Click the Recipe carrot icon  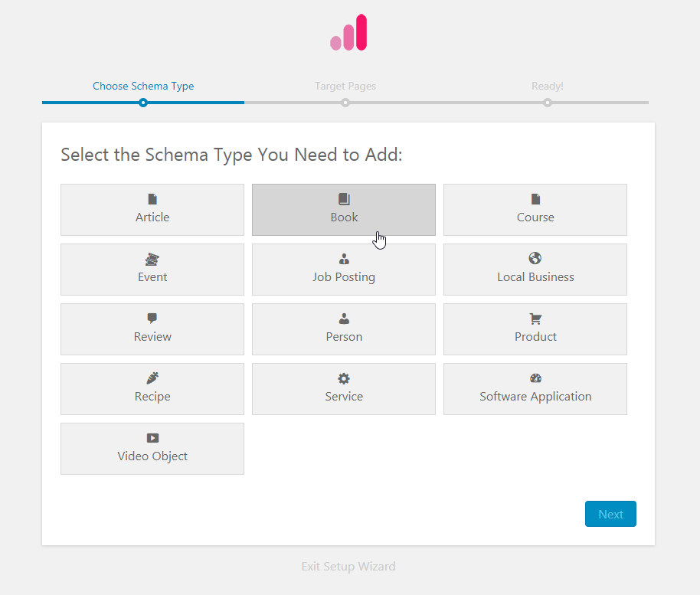(x=152, y=378)
